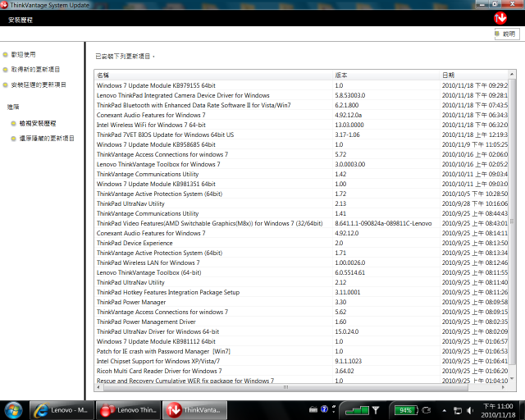Viewport: 525px width, 420px height.
Task: Select Lenovo ThinkVantage Toolbox for Windows 7 row
Action: point(301,164)
